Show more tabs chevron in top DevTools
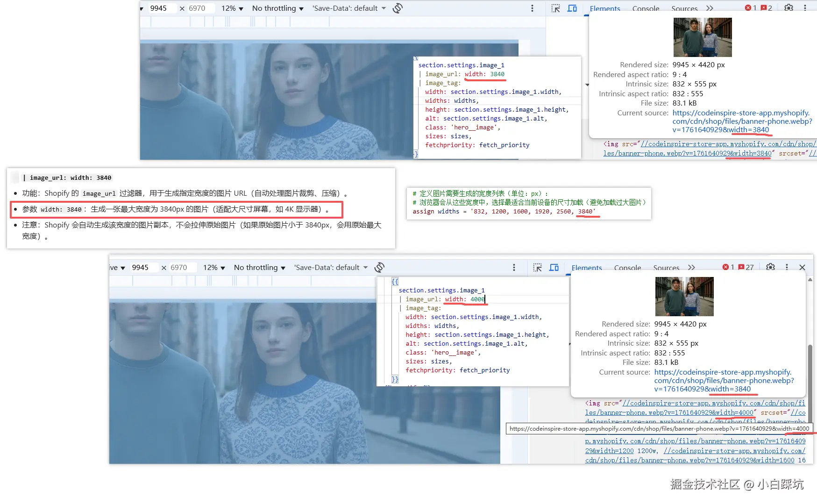This screenshot has width=817, height=504. point(710,8)
